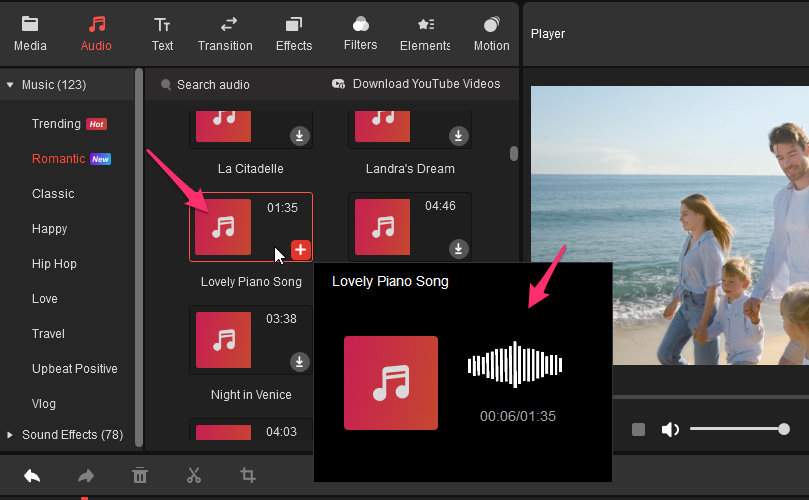Switch to the Media tab
809x500 pixels.
pyautogui.click(x=30, y=33)
